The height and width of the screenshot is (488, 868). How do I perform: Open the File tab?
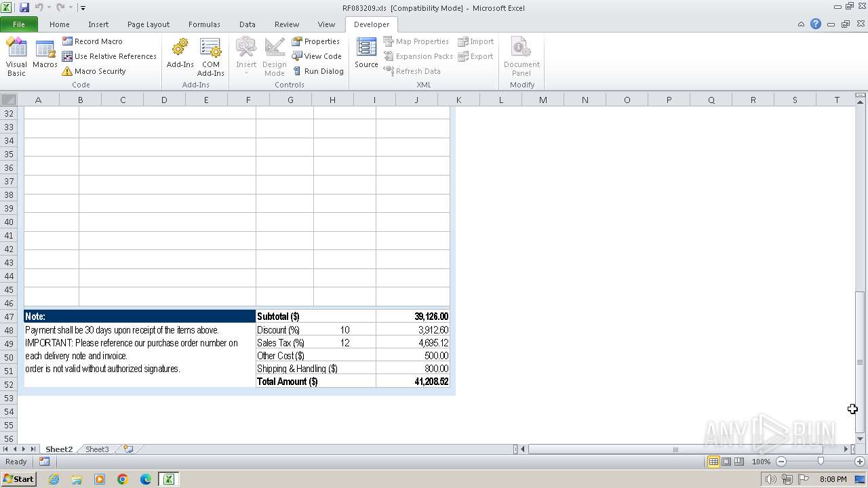pyautogui.click(x=19, y=24)
